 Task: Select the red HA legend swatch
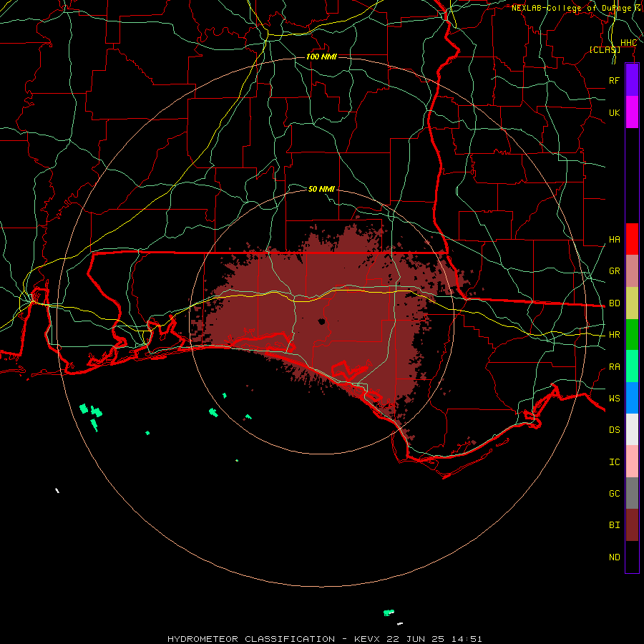tap(632, 239)
